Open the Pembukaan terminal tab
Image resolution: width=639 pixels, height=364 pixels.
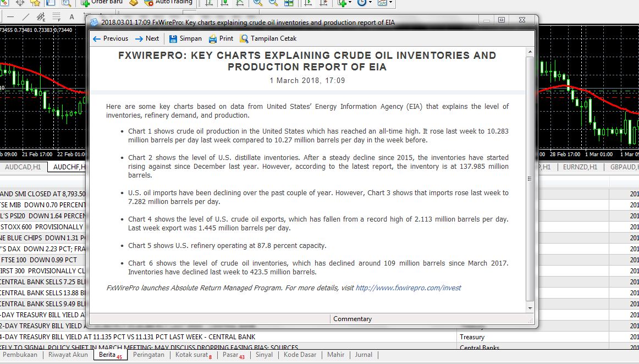[20, 355]
